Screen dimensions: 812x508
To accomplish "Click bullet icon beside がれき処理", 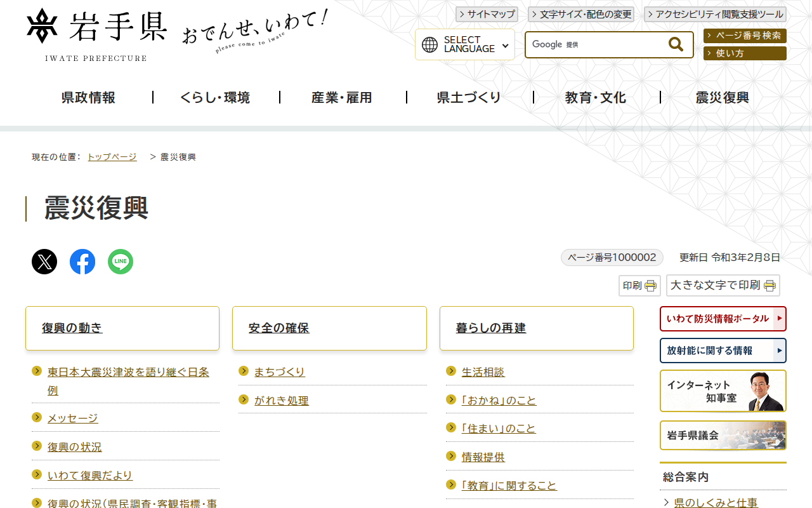I will tap(244, 399).
